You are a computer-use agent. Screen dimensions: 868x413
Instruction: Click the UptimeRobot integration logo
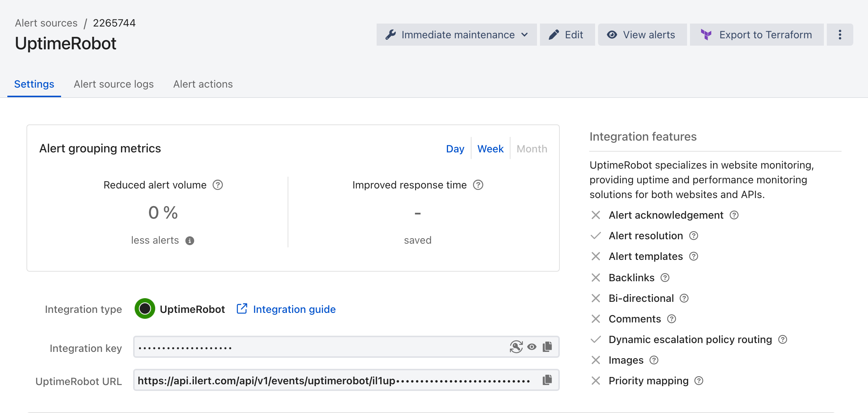pos(145,308)
